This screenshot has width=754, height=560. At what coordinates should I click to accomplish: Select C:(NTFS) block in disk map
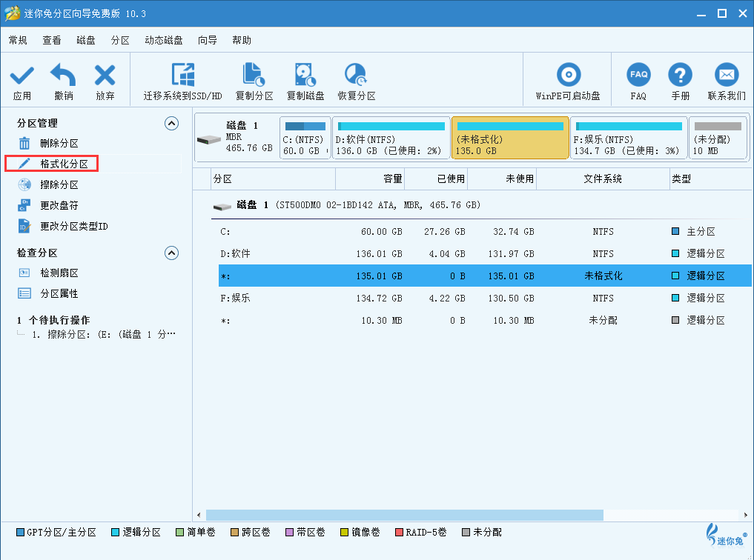pyautogui.click(x=305, y=138)
